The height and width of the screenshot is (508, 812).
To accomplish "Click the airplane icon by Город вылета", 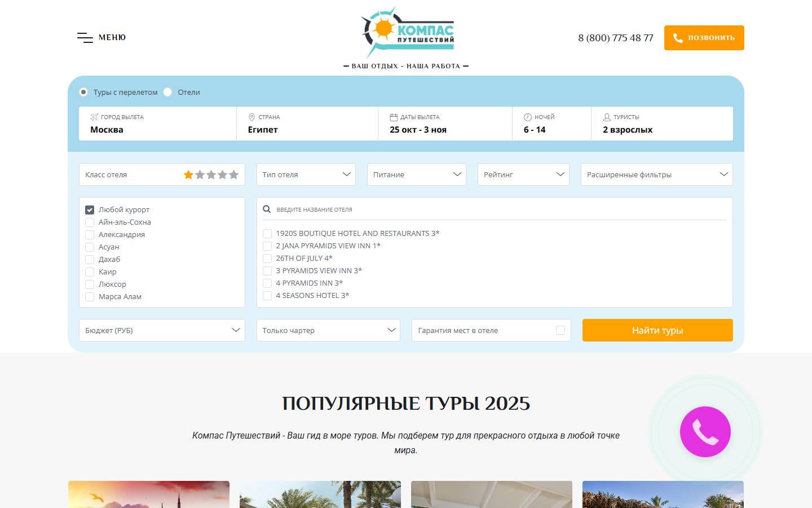I will pos(94,117).
